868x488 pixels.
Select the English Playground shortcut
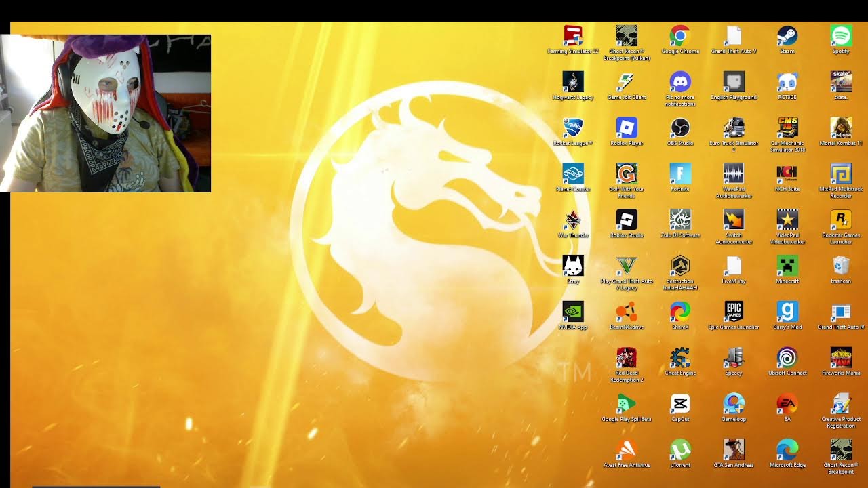(x=734, y=81)
